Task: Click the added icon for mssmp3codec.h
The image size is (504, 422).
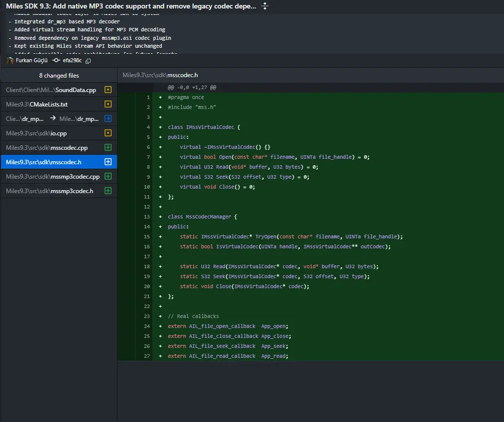Action: 108,191
